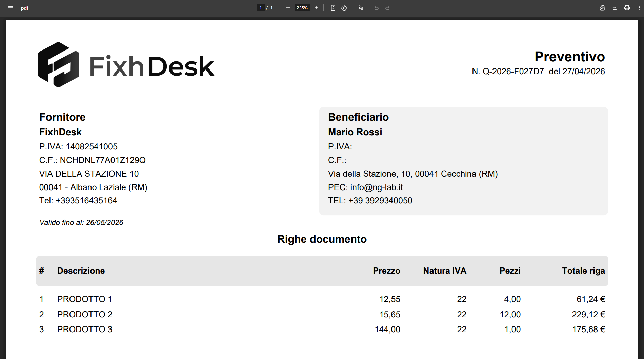Viewport: 644px width, 359px height.
Task: Click 'VIA DELLA STAZIONE 10' address
Action: [89, 174]
